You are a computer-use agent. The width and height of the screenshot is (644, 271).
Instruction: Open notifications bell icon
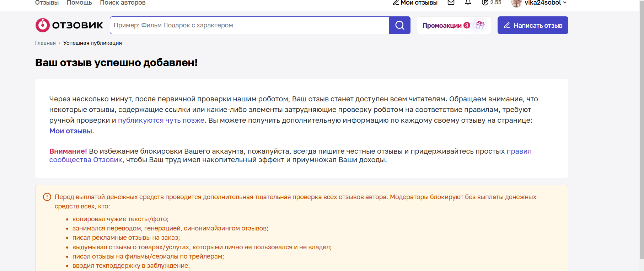point(468,2)
